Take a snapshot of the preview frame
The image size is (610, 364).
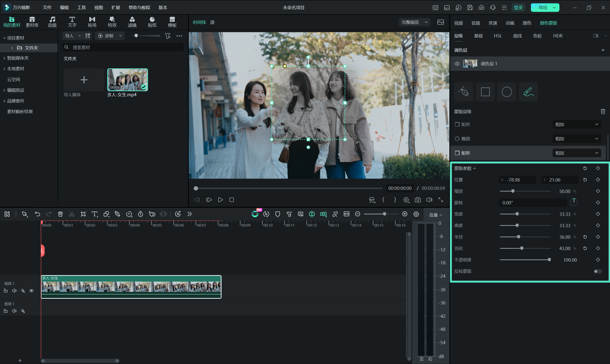418,200
